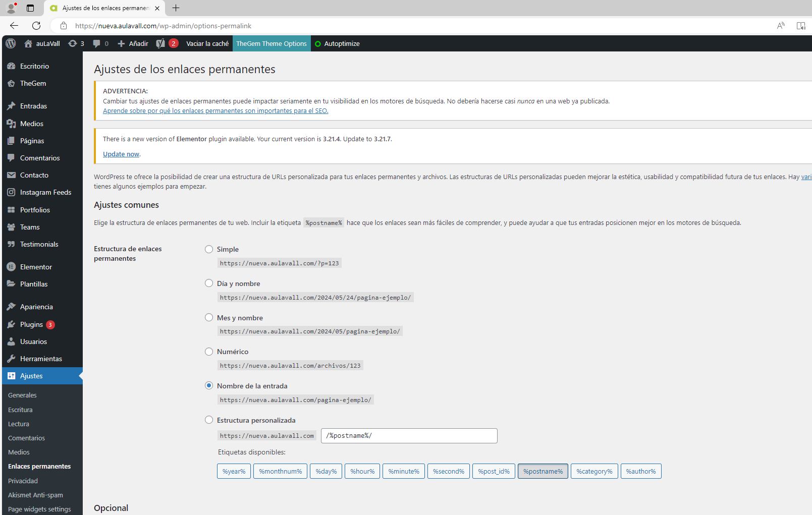The width and height of the screenshot is (812, 515).
Task: Open Lectura settings submenu item
Action: 19,424
